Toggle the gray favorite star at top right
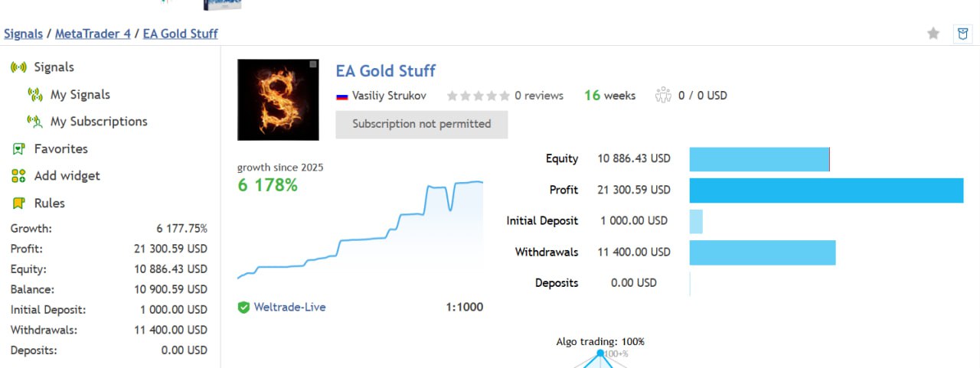Screen dimensions: 980x368 click(x=933, y=34)
